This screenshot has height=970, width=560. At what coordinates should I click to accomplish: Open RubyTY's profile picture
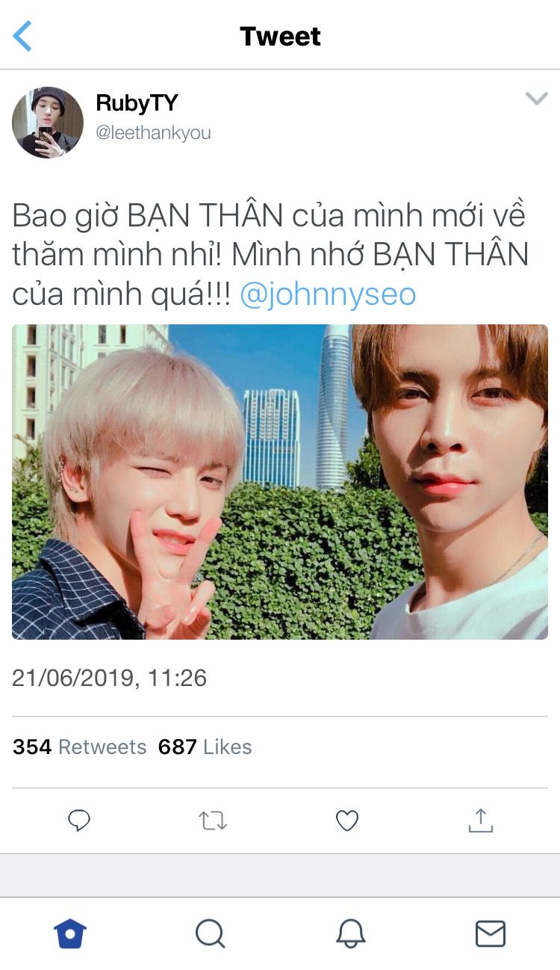[48, 123]
